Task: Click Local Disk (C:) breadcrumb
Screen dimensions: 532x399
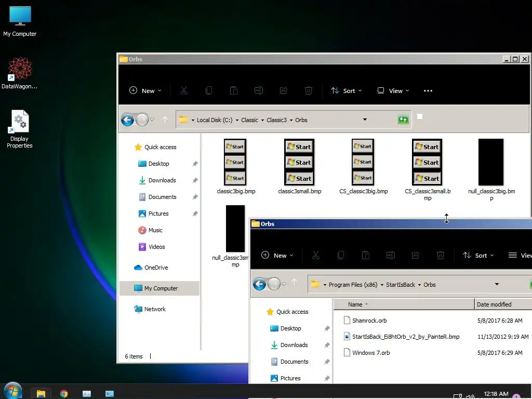Action: pos(215,120)
